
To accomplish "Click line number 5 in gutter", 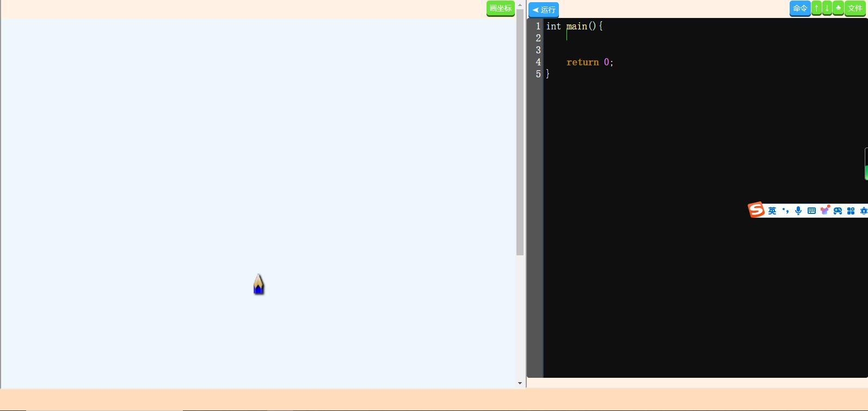I will coord(538,74).
